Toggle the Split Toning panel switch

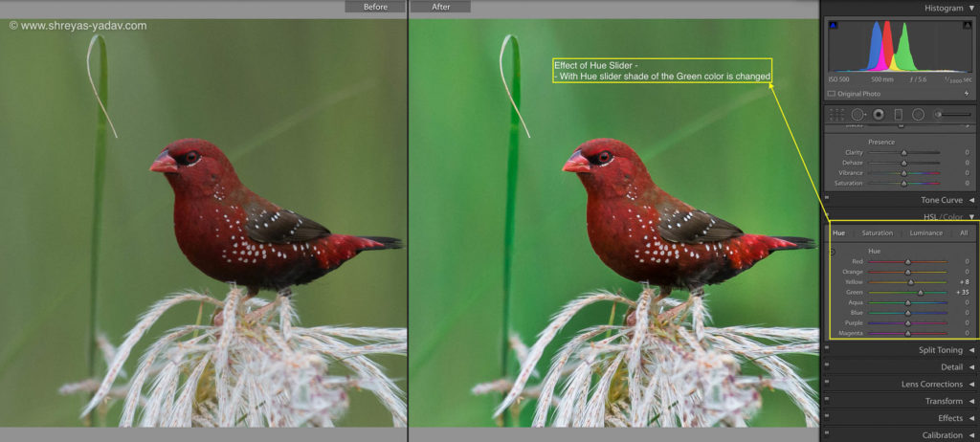(827, 347)
